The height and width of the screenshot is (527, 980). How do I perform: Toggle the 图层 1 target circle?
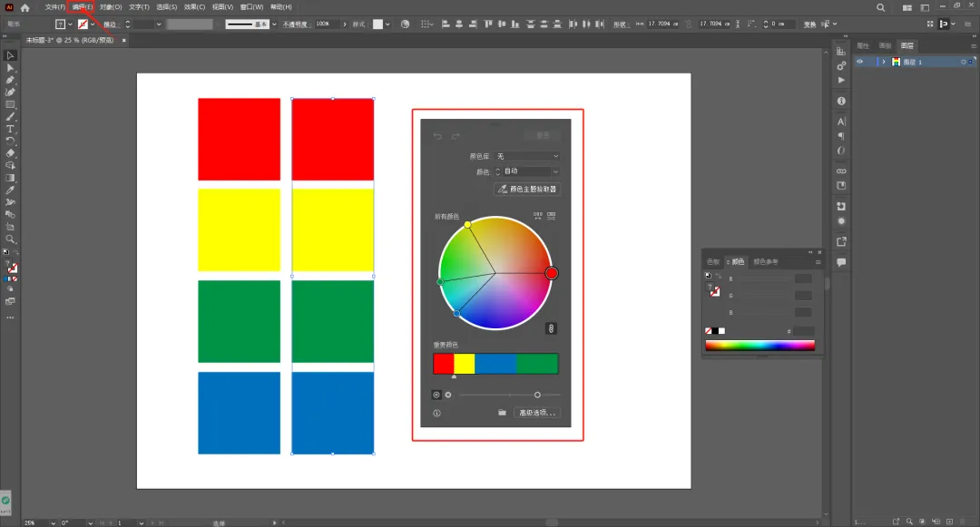[963, 62]
